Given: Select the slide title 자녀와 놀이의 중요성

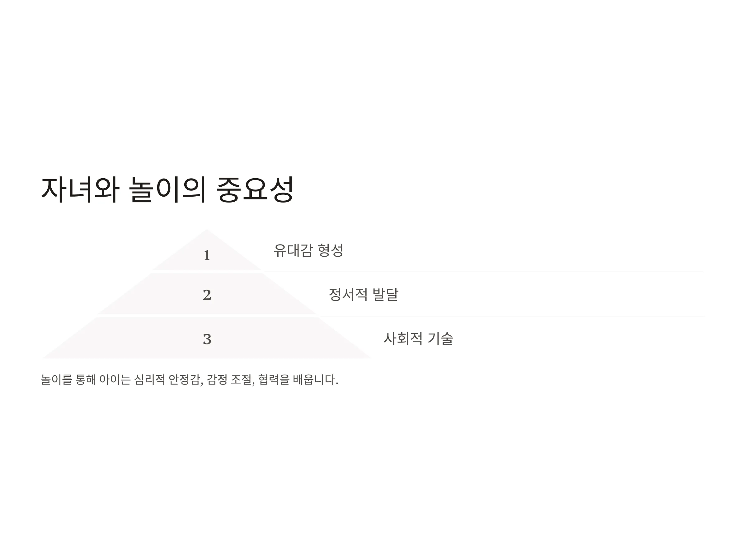Looking at the screenshot, I should 167,190.
